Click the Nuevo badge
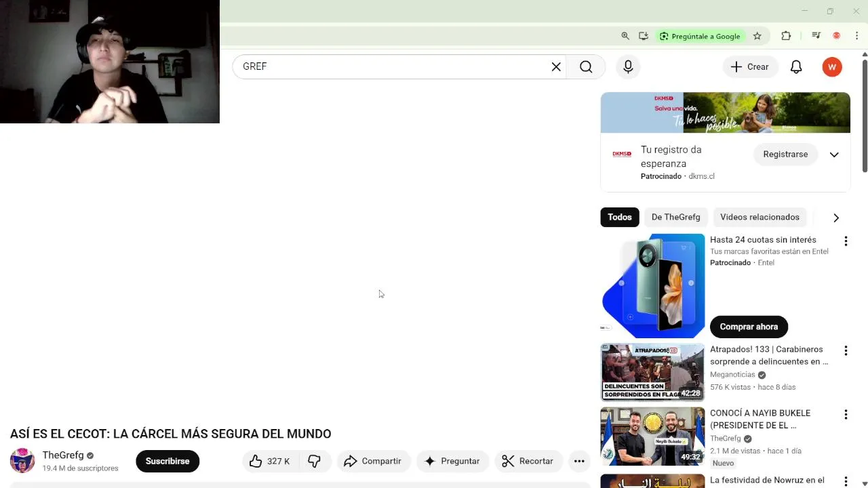The image size is (868, 488). coord(723,463)
